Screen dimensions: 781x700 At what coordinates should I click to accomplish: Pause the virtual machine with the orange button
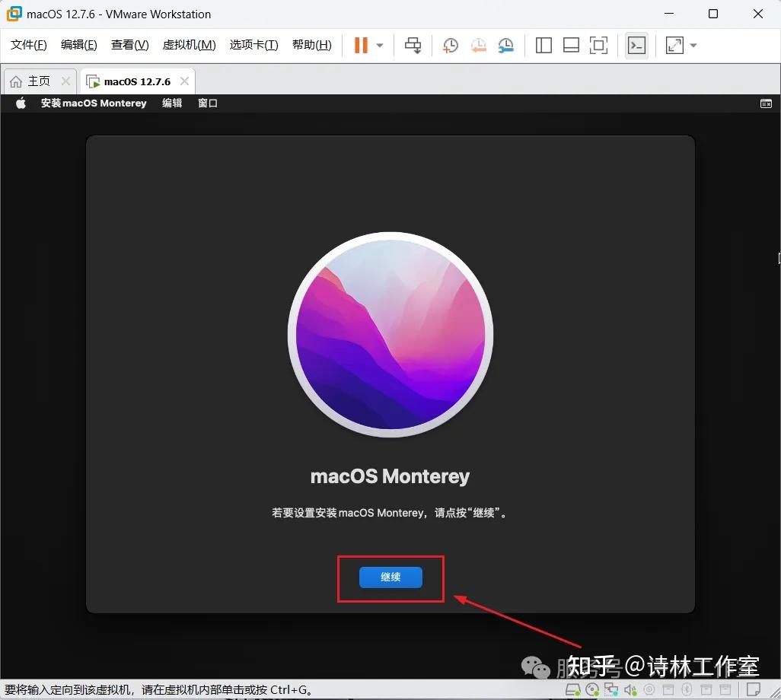point(361,46)
